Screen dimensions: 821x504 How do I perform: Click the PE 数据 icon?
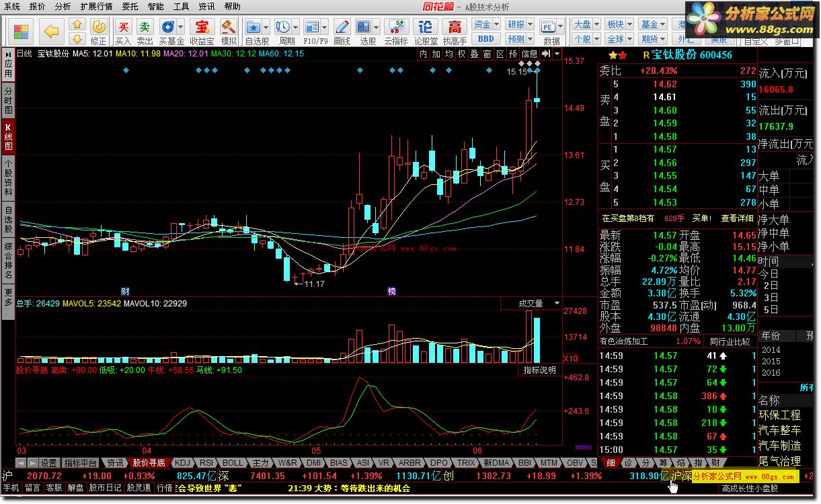click(549, 27)
